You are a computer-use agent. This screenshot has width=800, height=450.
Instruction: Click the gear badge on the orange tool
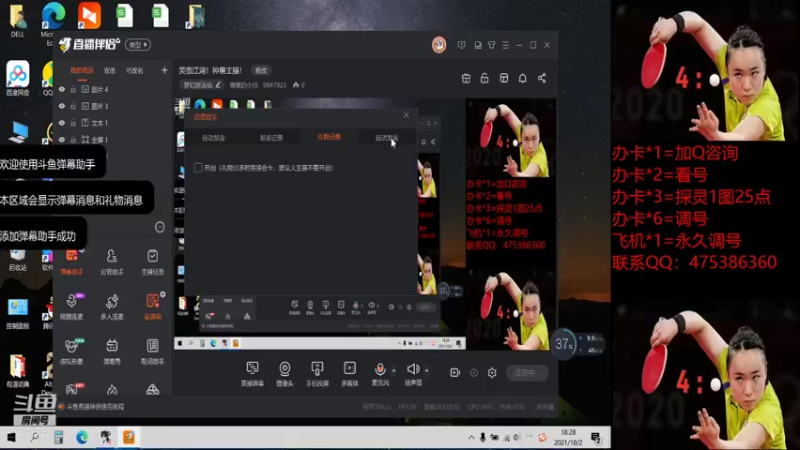pos(163,294)
